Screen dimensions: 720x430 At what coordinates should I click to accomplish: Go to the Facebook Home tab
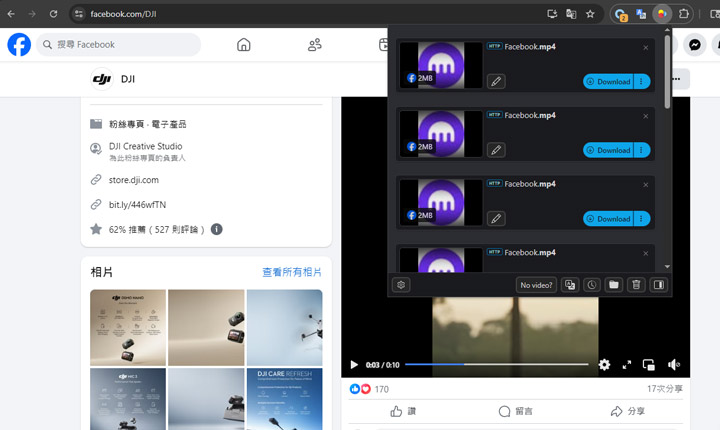point(244,45)
